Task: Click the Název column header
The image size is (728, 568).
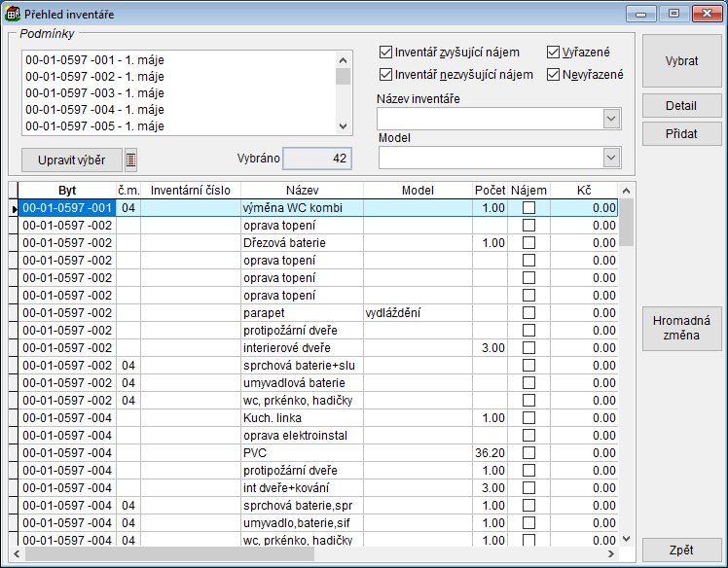Action: (x=302, y=191)
